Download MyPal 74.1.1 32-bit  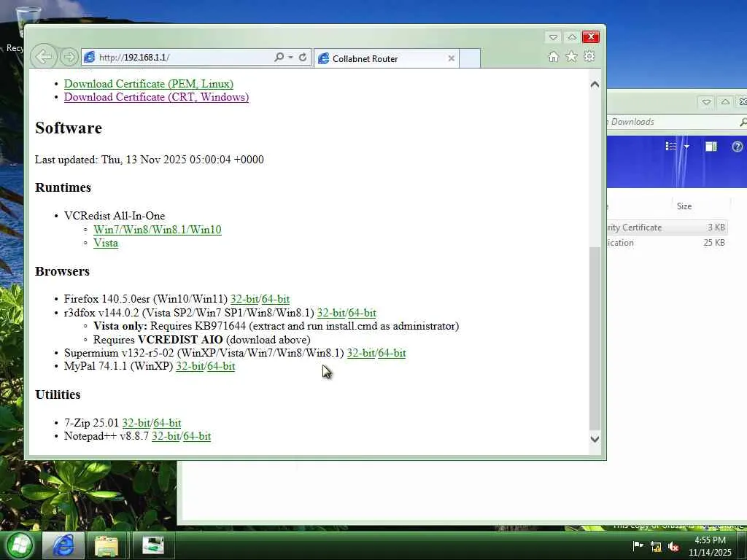tap(190, 366)
